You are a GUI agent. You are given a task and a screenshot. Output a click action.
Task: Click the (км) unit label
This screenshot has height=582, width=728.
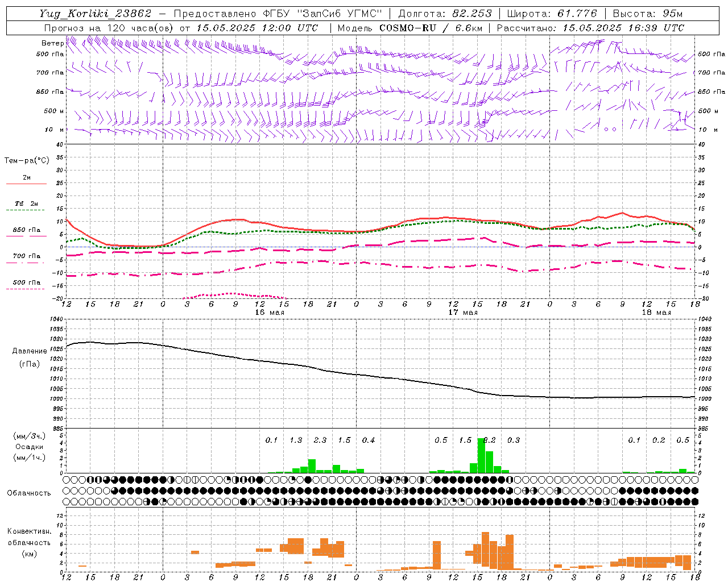point(30,553)
